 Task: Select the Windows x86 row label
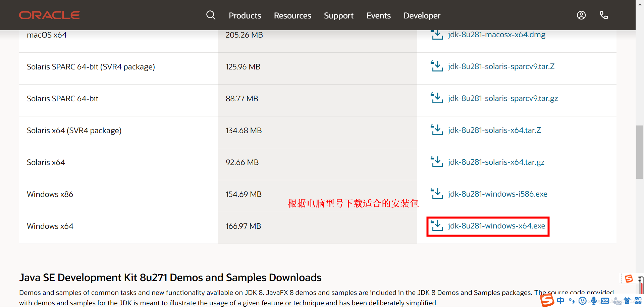pos(50,194)
